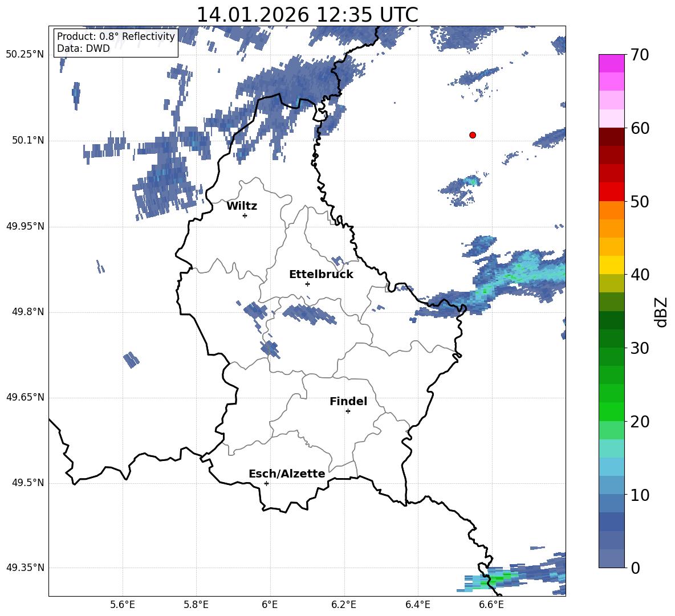Click the yellow colorbar segment above 40

click(611, 265)
